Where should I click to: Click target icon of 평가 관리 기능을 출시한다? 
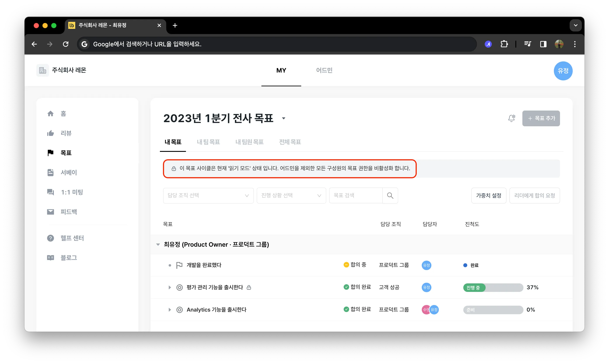click(x=180, y=288)
